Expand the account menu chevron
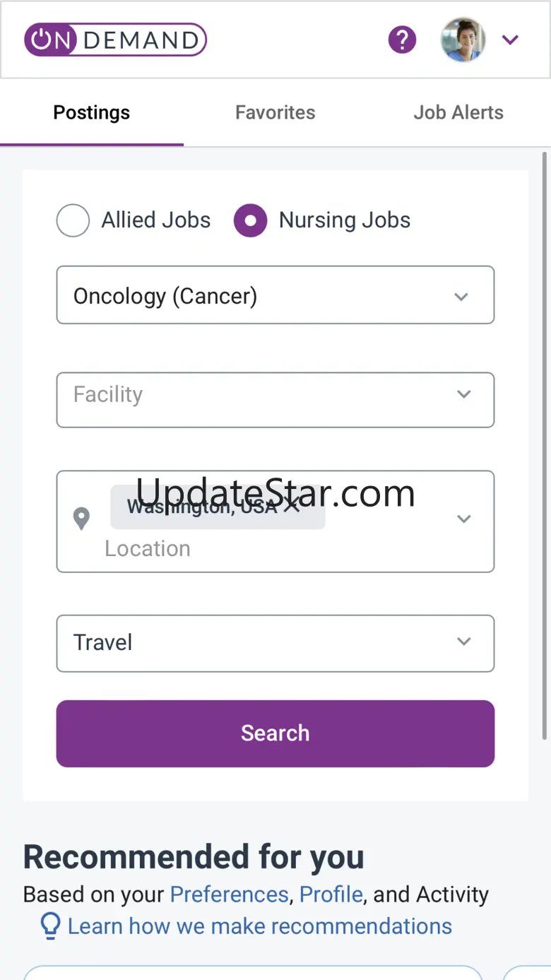Screen dimensions: 551x980 [510, 40]
